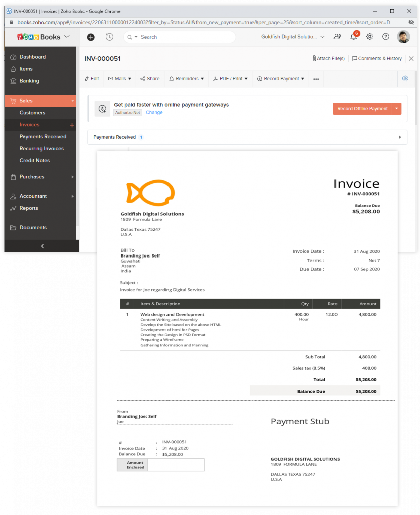420x515 pixels.
Task: Open the refer and earn people icon
Action: pos(337,37)
